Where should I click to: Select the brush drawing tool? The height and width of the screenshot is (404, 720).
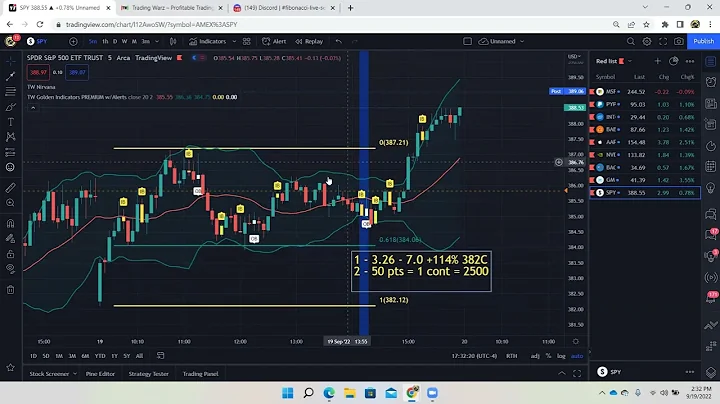11,107
